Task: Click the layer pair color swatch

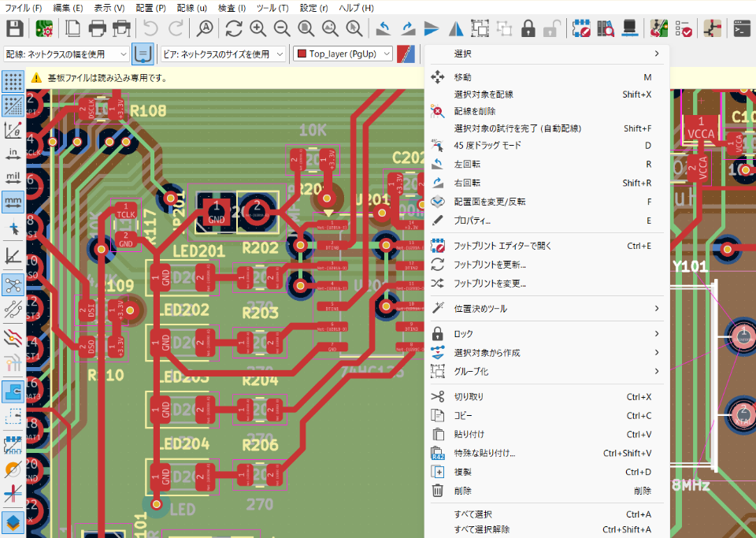Action: 406,54
